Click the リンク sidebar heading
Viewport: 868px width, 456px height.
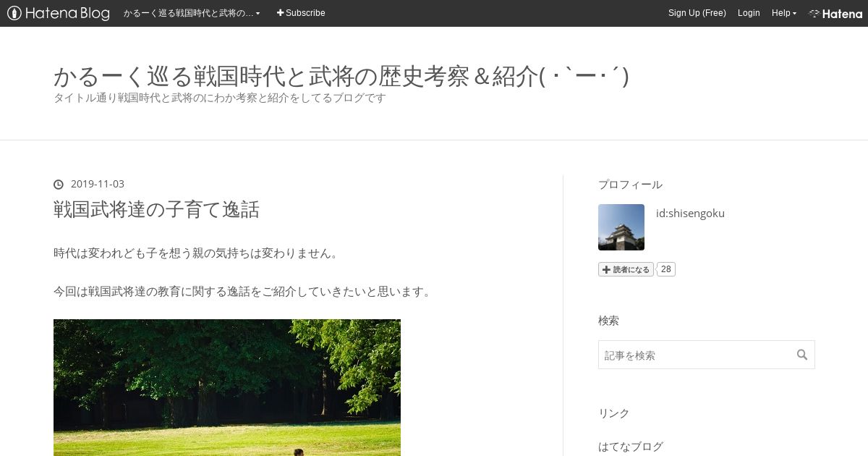614,413
